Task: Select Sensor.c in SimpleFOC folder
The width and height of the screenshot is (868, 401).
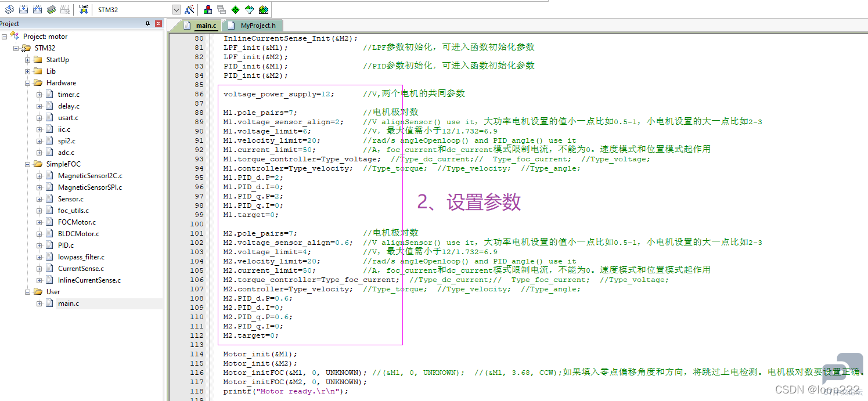Action: [70, 199]
